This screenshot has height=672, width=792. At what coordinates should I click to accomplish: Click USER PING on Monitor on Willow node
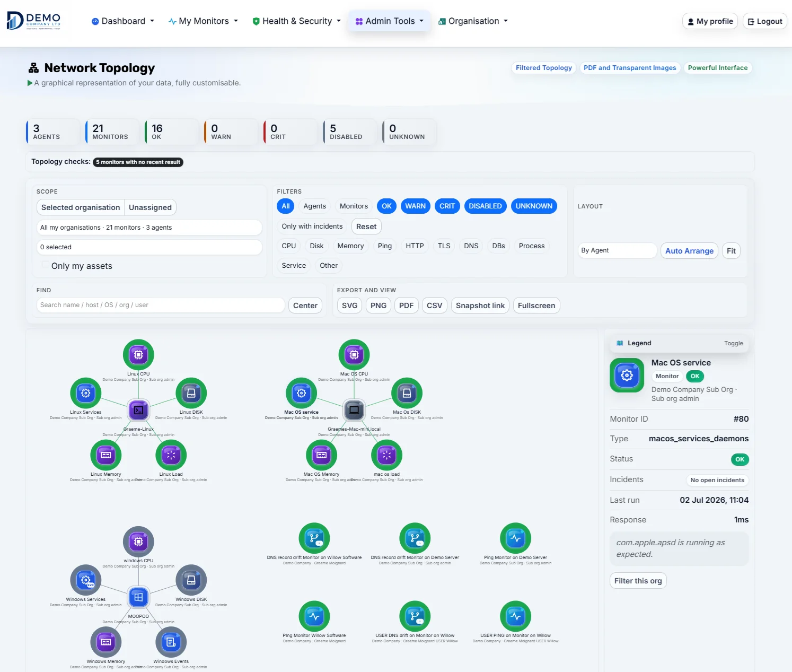[x=515, y=616]
